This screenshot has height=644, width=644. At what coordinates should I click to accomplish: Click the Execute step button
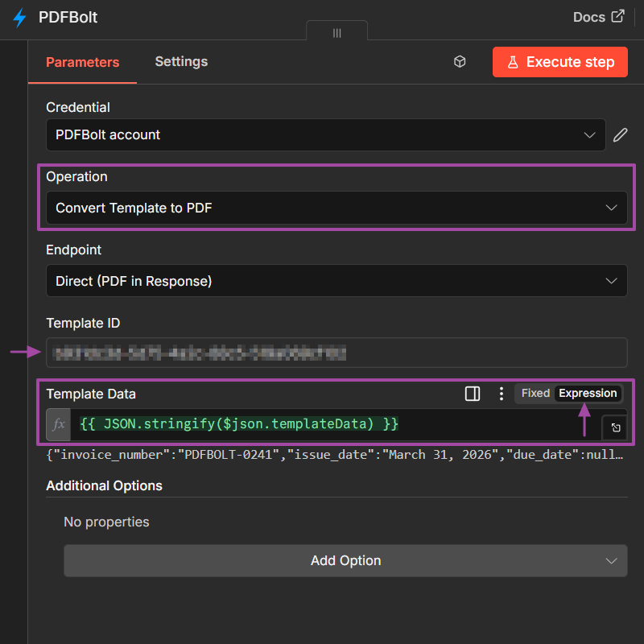tap(559, 61)
